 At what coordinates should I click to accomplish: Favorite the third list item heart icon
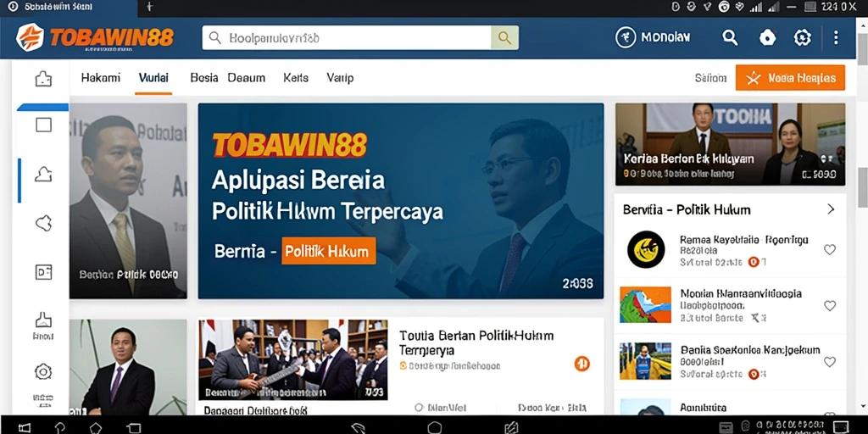point(829,362)
